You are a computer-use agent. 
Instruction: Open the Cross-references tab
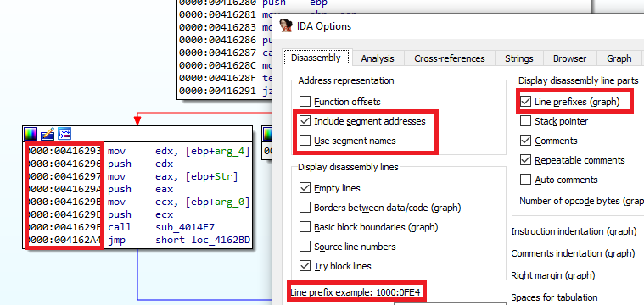pos(450,58)
